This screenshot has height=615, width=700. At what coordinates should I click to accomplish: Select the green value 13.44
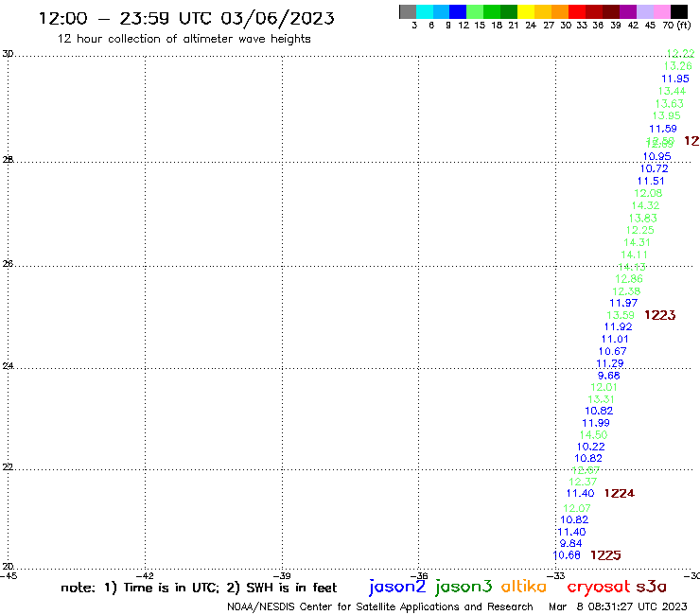click(672, 91)
